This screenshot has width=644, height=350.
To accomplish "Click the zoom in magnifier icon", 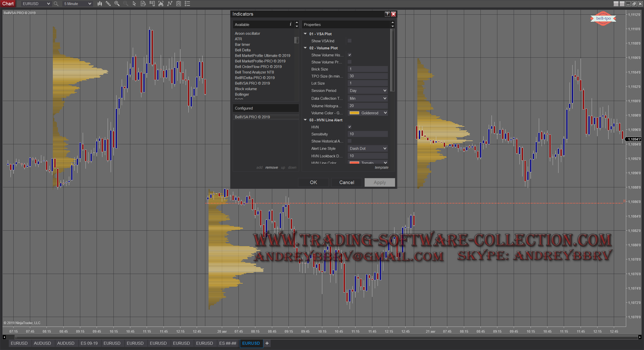I will pyautogui.click(x=117, y=4).
